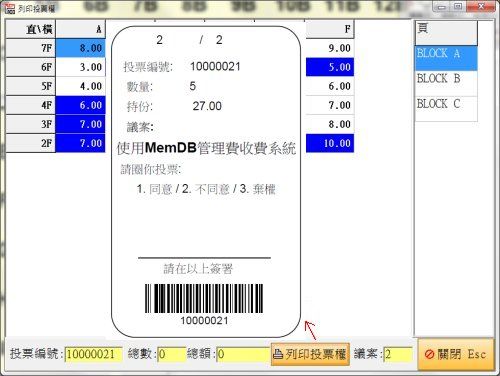Select the 4F cell with 6.00 in column A
Image resolution: width=500 pixels, height=376 pixels.
click(80, 105)
